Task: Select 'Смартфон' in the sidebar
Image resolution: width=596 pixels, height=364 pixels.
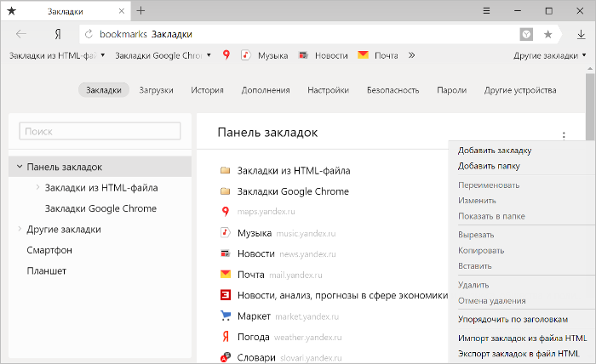Action: point(49,250)
